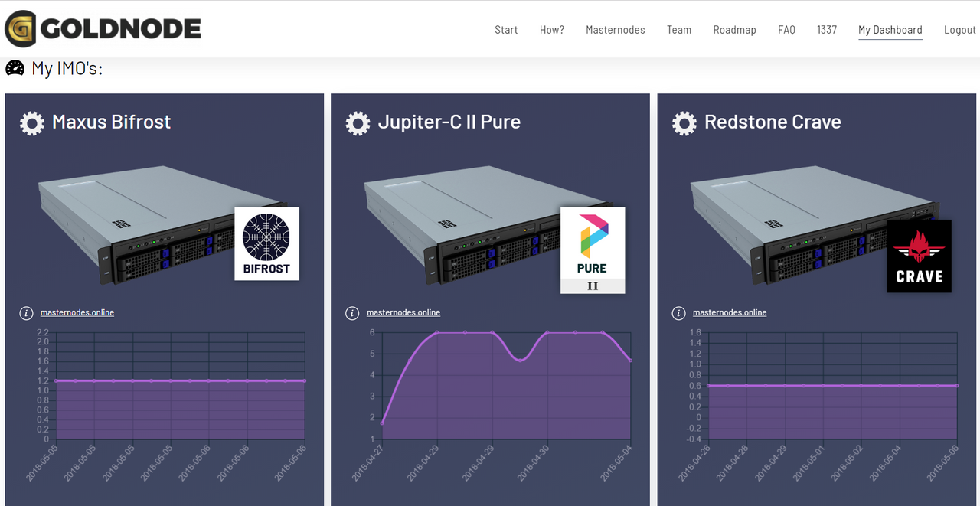
Task: Open masternodes.online link under Maxus Bifrost
Action: click(77, 312)
